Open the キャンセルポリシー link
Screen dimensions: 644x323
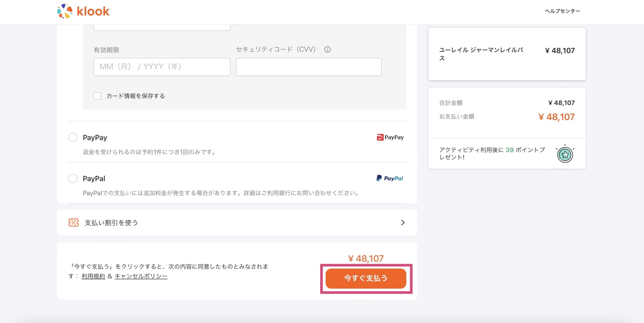[141, 276]
